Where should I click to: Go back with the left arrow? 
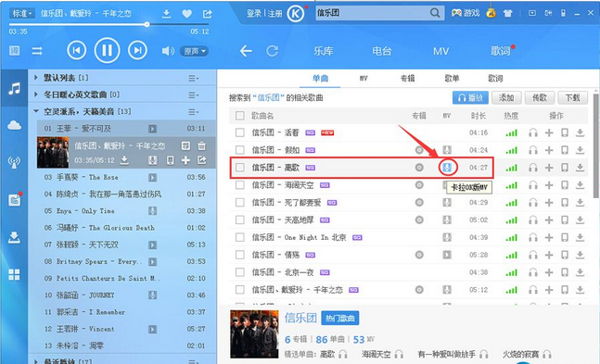(x=246, y=51)
